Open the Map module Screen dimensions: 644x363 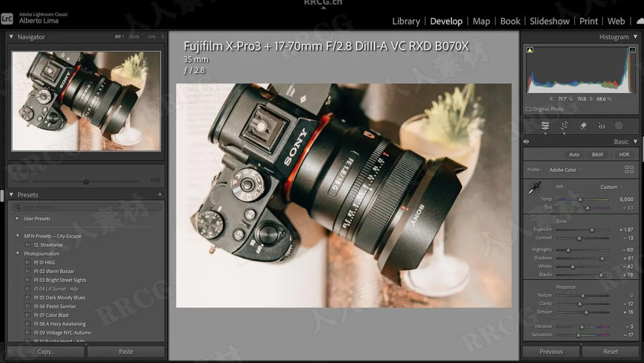[481, 21]
